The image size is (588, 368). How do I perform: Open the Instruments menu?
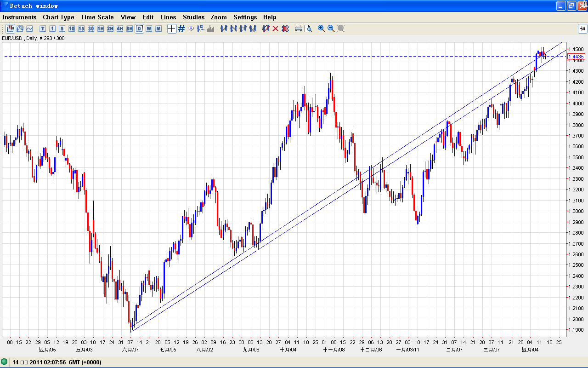20,17
